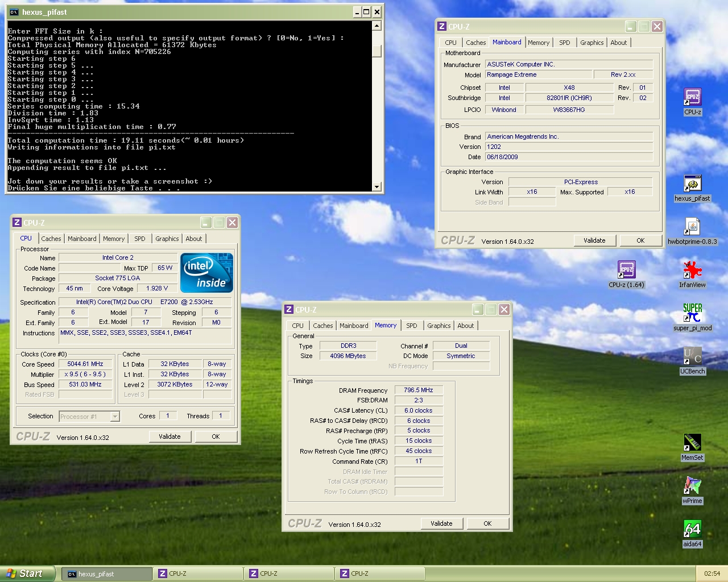The width and height of the screenshot is (728, 582).
Task: Open Mainboard tab in CPU window
Action: click(82, 239)
